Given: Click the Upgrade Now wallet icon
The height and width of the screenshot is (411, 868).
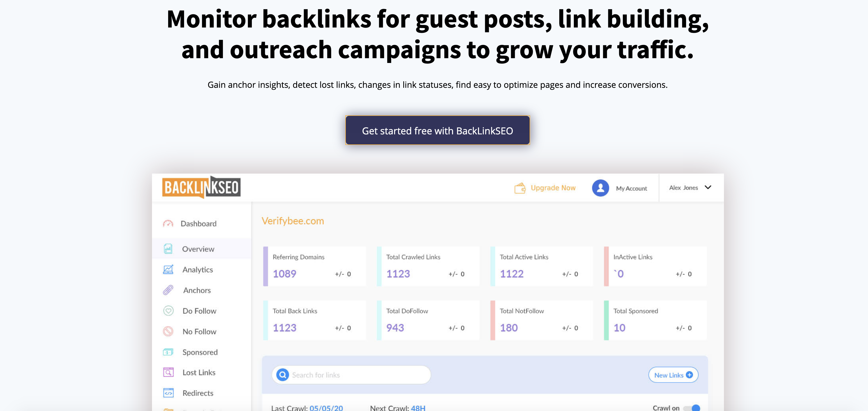Looking at the screenshot, I should pos(520,188).
